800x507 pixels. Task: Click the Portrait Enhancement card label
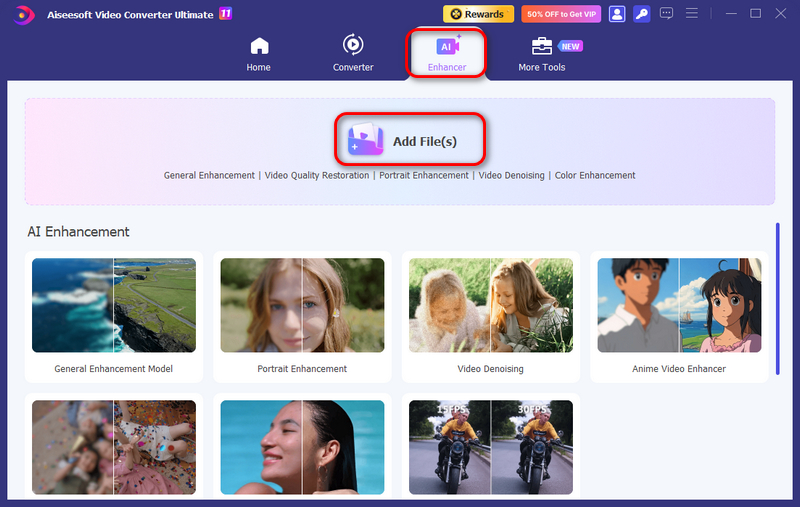point(302,369)
